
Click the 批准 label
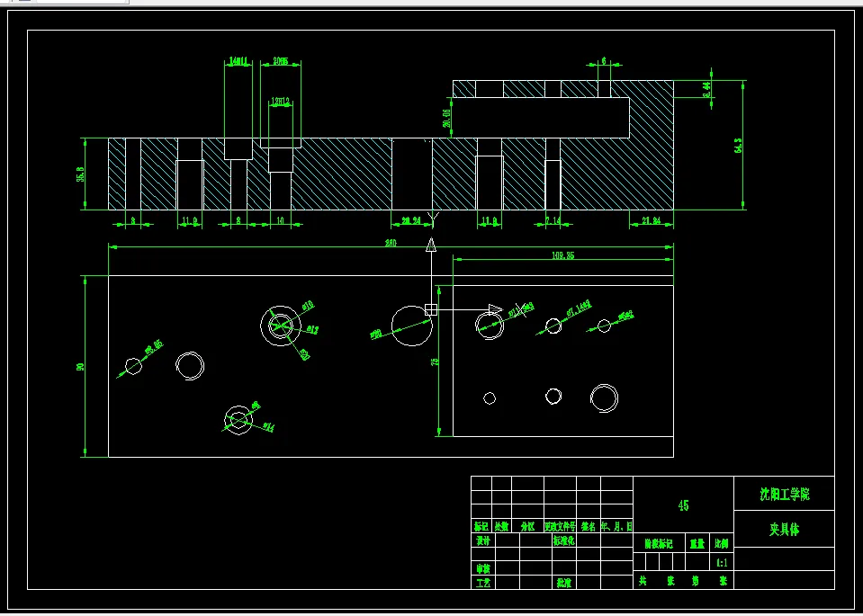(x=564, y=583)
